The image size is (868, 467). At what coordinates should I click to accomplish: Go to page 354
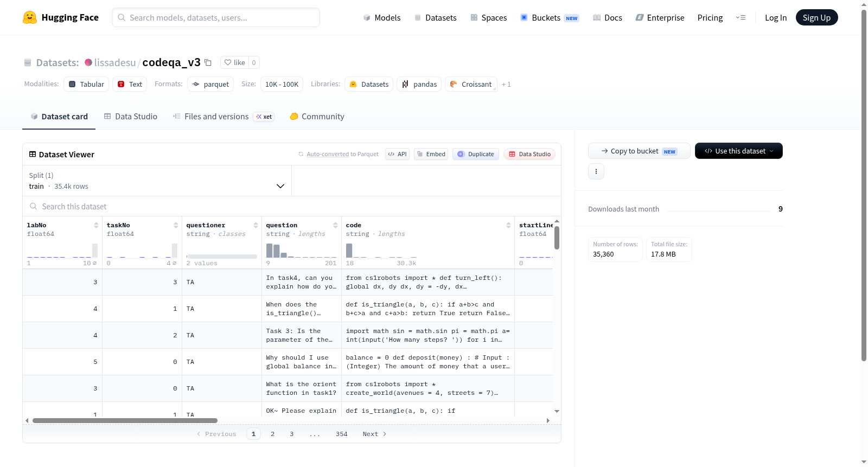pyautogui.click(x=342, y=434)
